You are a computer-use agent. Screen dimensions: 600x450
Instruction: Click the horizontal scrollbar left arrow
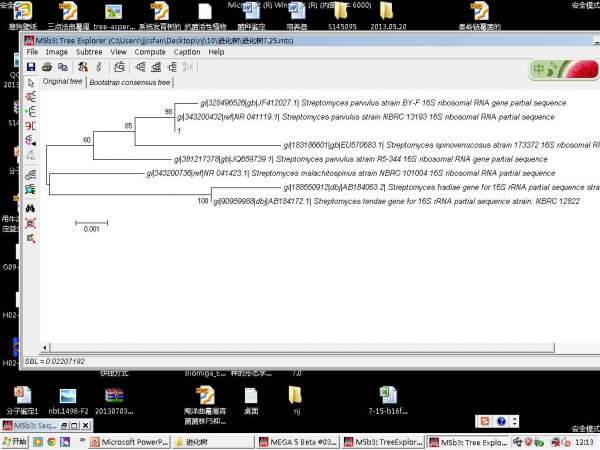(x=45, y=347)
